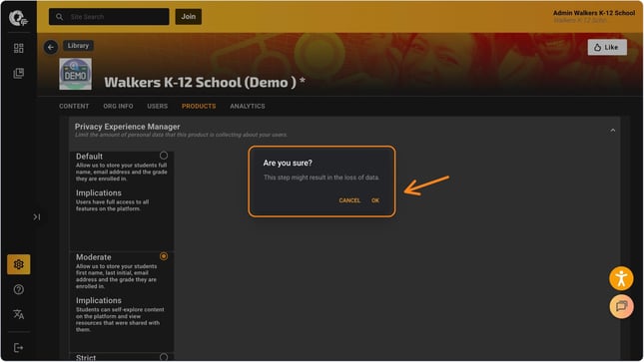Open the library collections sidebar icon
644x362 pixels.
19,74
